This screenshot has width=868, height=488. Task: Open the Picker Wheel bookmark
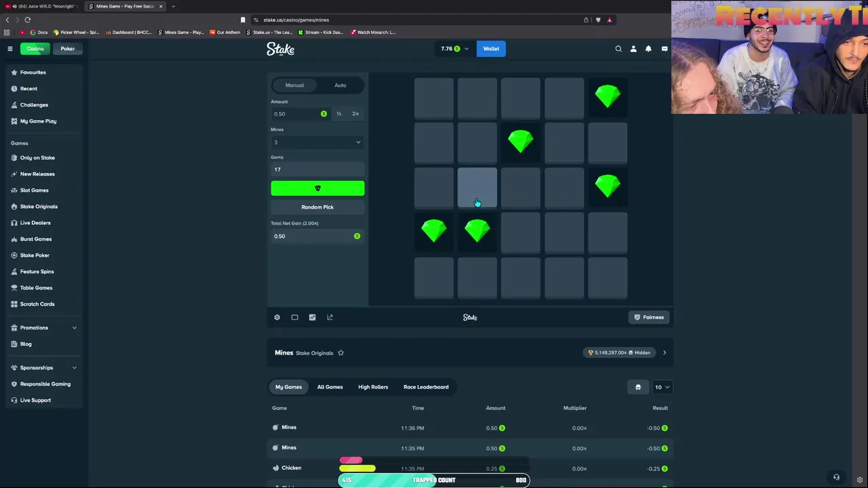tap(75, 32)
